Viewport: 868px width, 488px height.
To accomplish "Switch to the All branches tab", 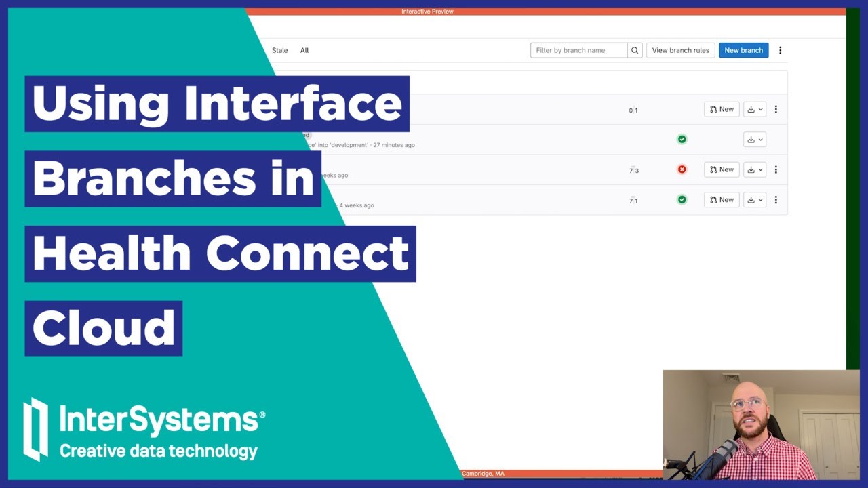I will tap(304, 50).
